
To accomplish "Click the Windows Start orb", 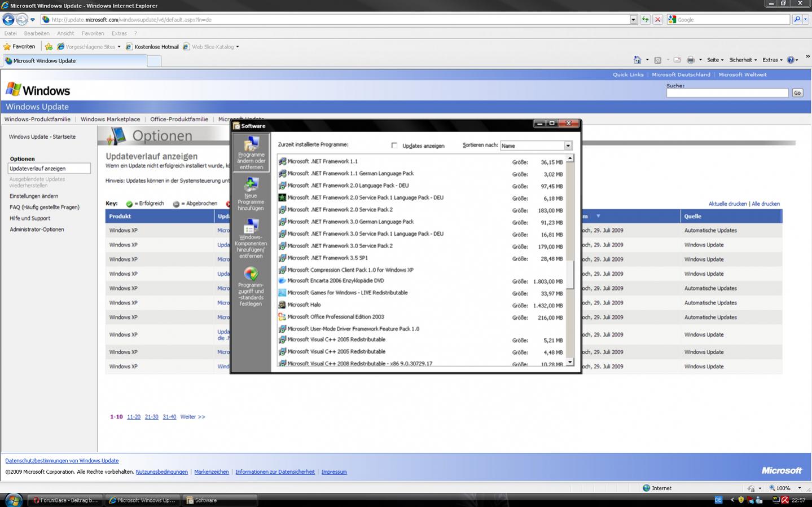I will click(12, 500).
